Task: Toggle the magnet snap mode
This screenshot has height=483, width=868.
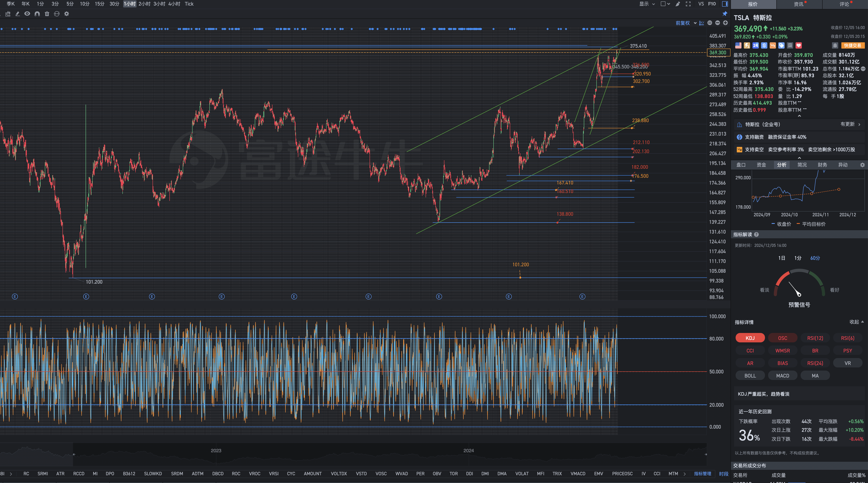Action: click(37, 14)
